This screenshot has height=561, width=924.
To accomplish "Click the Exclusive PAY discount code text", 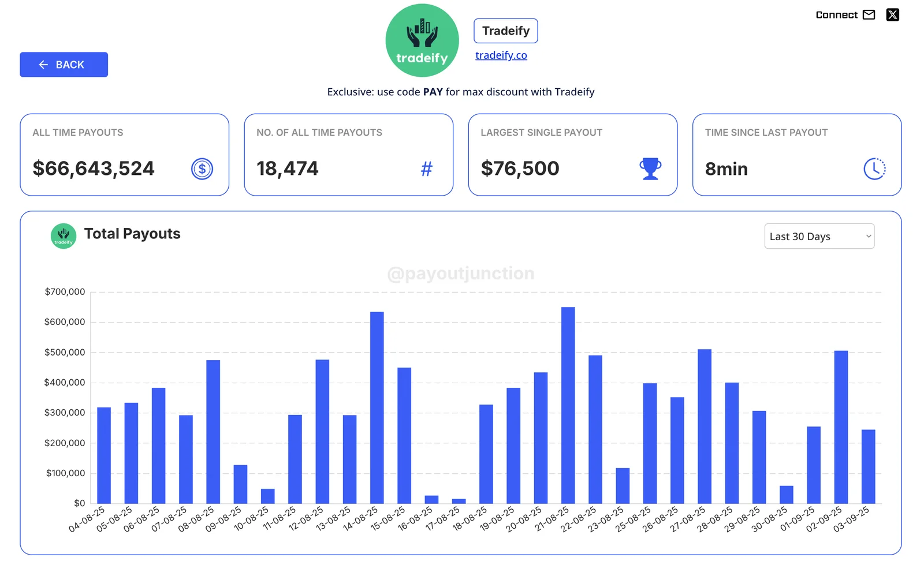I will pos(461,92).
